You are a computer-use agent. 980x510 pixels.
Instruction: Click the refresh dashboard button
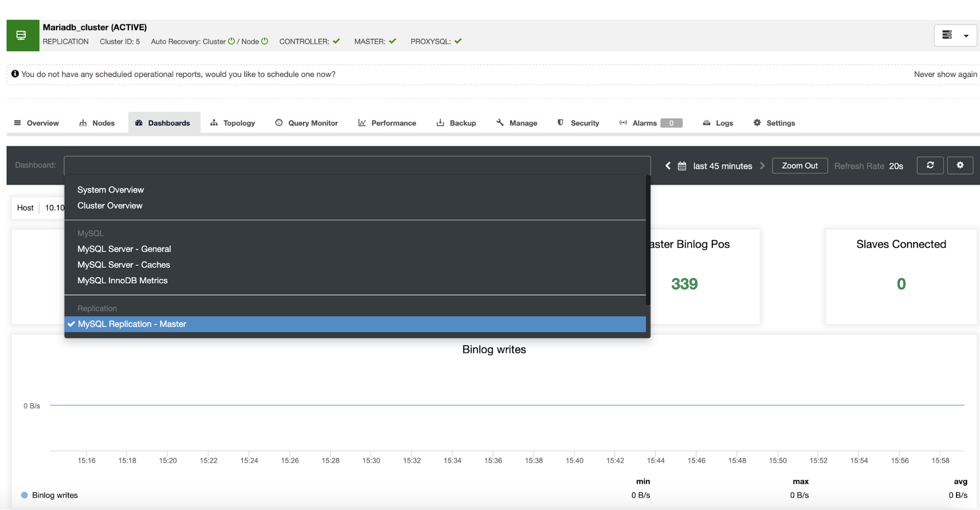930,165
